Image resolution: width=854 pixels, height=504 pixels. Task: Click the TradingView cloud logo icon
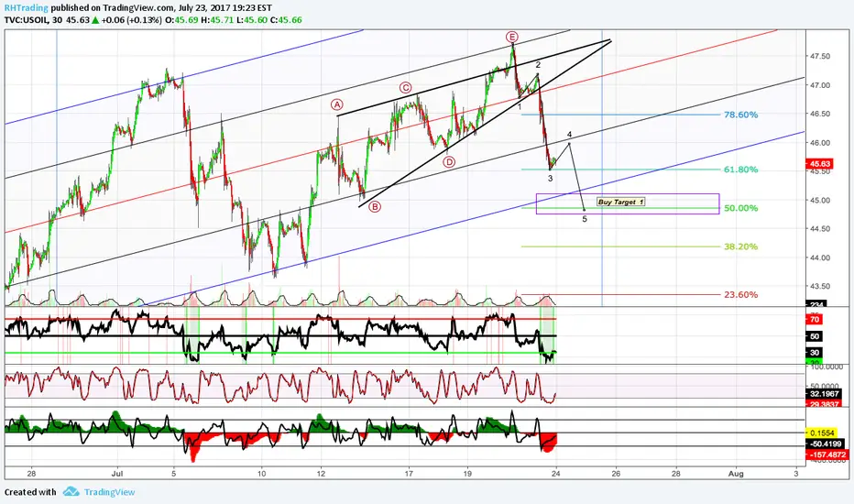pyautogui.click(x=71, y=491)
